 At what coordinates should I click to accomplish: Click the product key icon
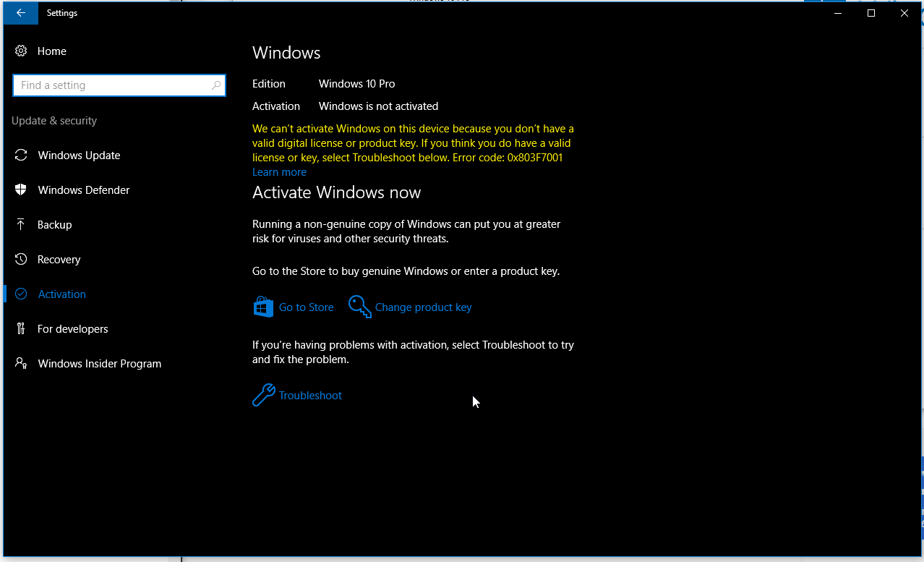(359, 307)
